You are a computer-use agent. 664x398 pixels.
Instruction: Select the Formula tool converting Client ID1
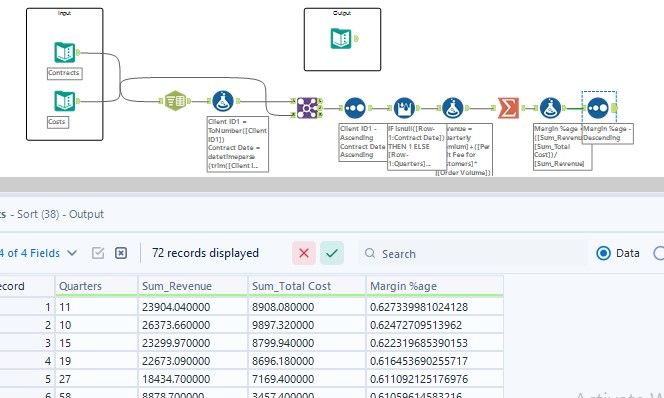click(x=223, y=101)
